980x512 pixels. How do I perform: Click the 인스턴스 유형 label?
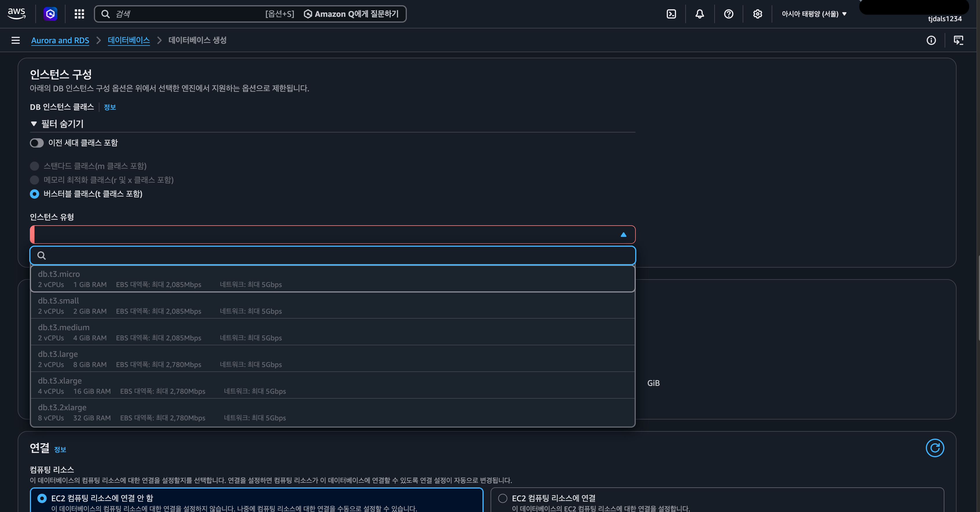tap(52, 217)
